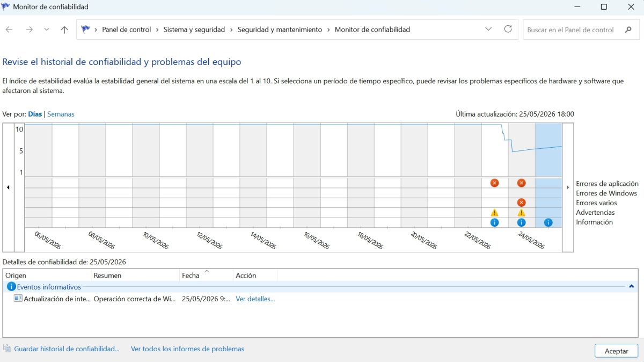The image size is (644, 362).
Task: Select the Actualización de inte... row
Action: pyautogui.click(x=319, y=299)
